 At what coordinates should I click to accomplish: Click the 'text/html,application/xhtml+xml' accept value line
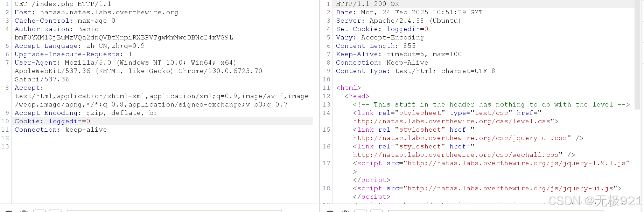point(161,96)
